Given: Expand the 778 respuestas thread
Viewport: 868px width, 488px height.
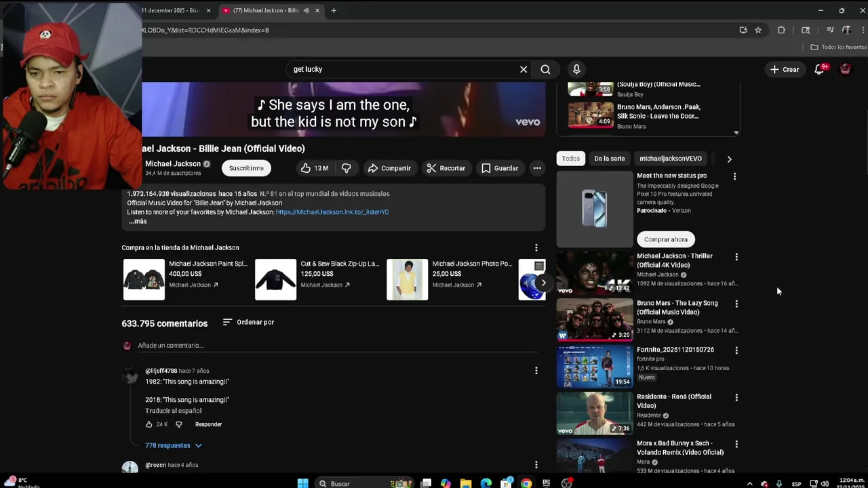Looking at the screenshot, I should (174, 445).
